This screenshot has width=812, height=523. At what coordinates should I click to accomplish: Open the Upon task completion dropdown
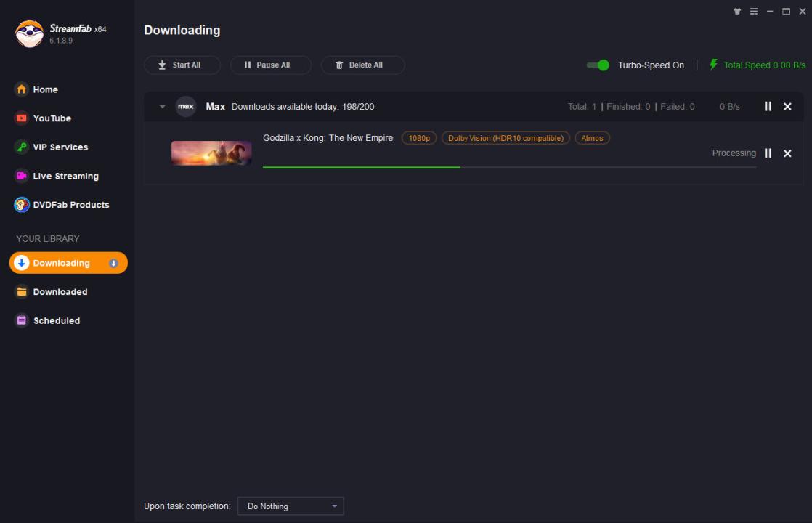tap(291, 506)
